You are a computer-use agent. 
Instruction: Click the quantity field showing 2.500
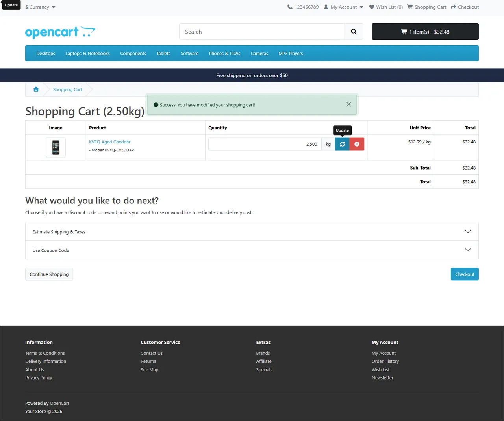click(x=265, y=144)
